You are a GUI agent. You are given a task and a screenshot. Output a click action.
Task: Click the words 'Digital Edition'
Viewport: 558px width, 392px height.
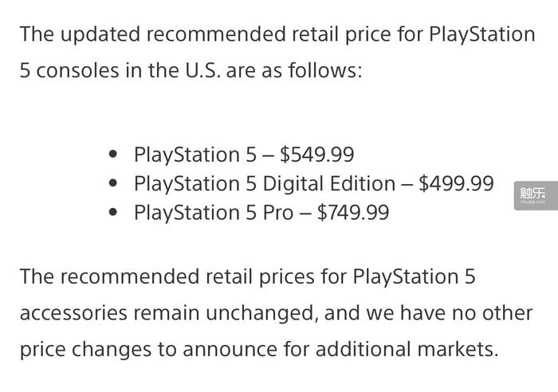click(x=329, y=184)
